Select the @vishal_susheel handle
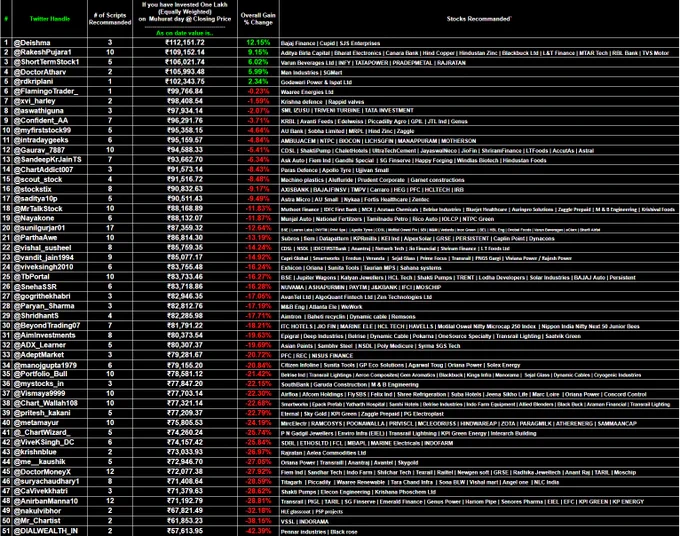 (42, 248)
